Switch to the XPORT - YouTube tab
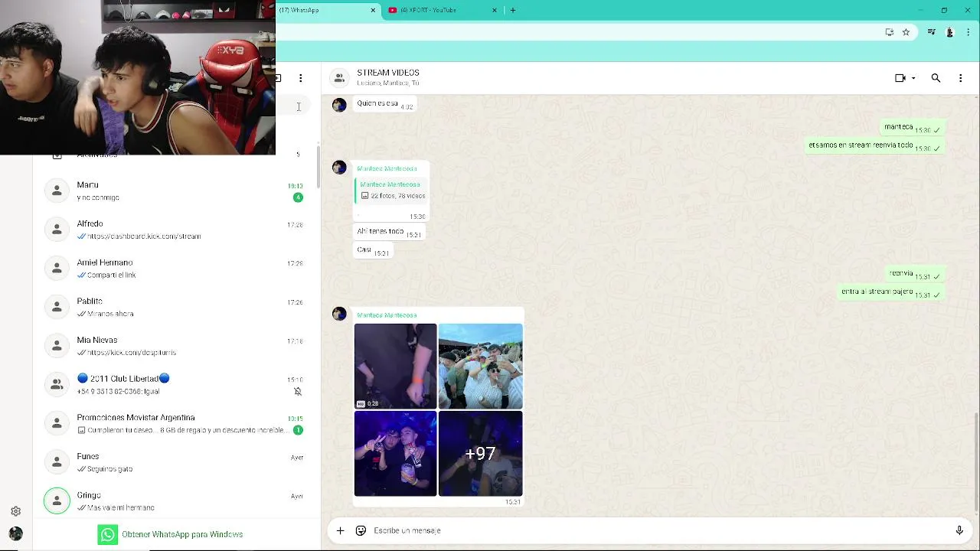Viewport: 980px width, 551px height. (x=443, y=10)
